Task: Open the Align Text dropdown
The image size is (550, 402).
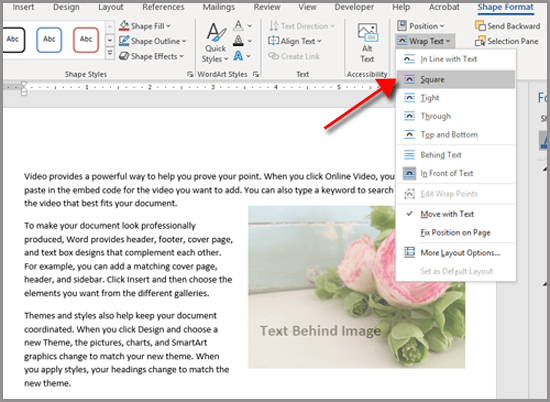Action: (x=295, y=41)
